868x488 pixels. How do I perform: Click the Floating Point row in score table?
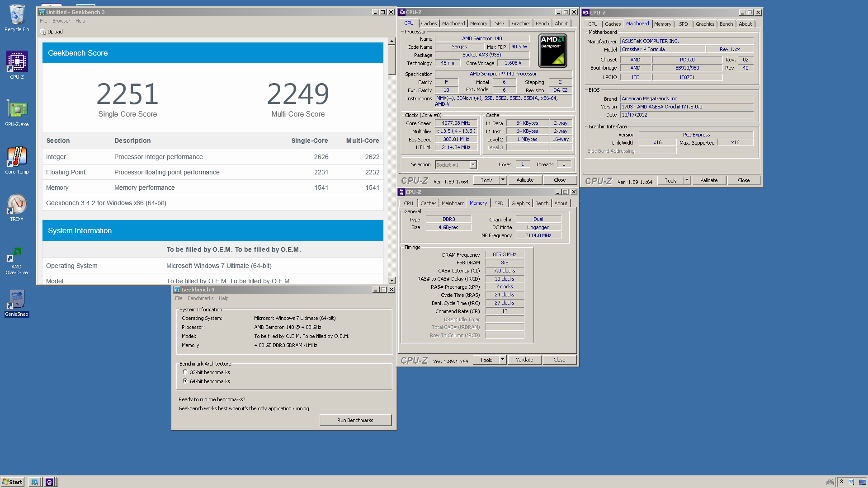click(x=213, y=172)
